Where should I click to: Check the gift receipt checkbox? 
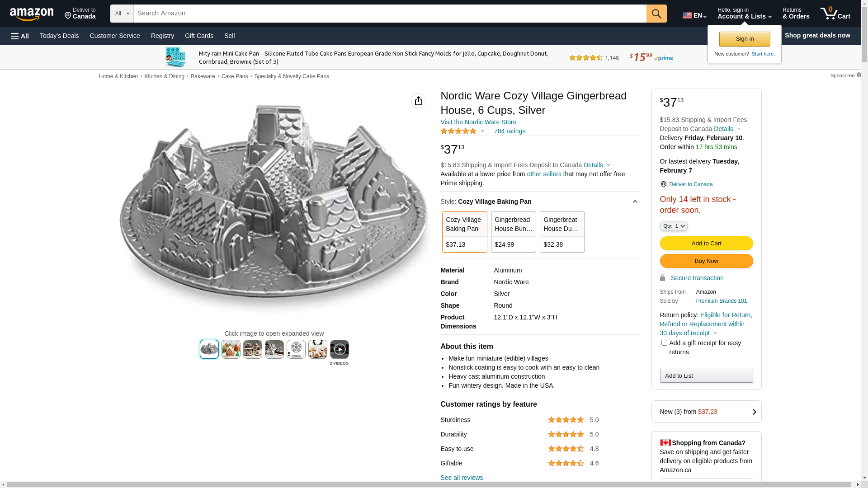point(664,343)
